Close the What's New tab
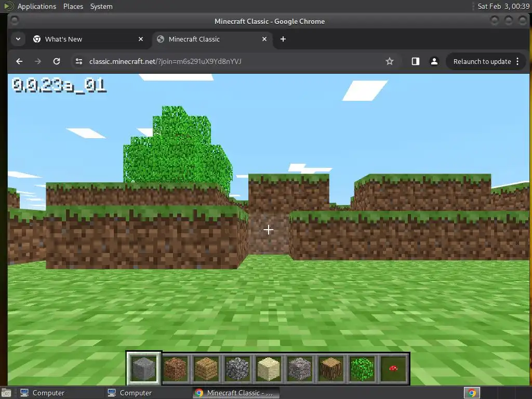 pos(141,39)
